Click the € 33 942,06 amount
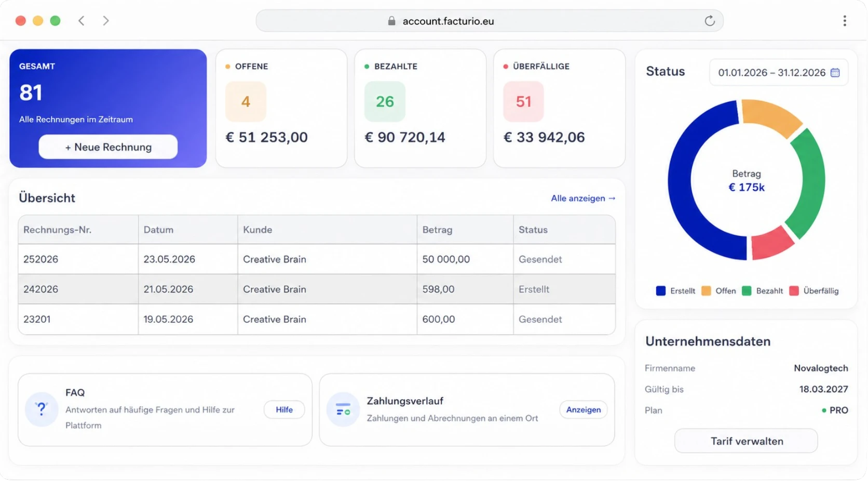This screenshot has height=489, width=868. point(544,137)
